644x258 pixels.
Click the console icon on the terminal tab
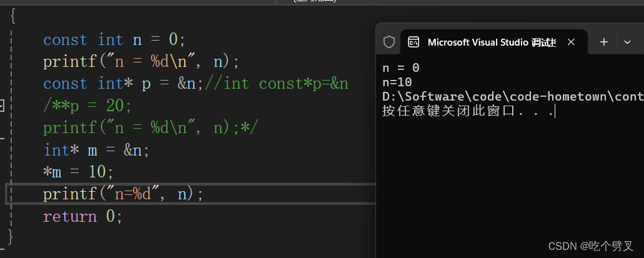[x=414, y=42]
